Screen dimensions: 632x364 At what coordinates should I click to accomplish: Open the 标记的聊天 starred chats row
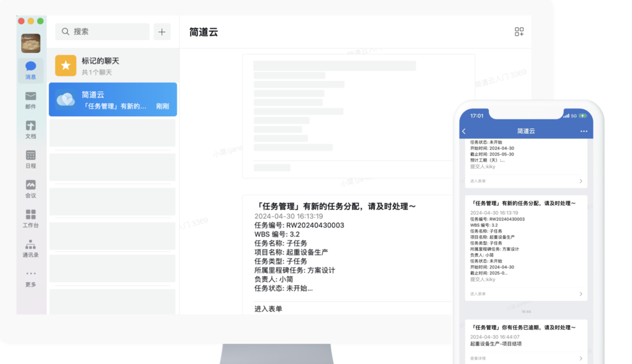tap(113, 66)
